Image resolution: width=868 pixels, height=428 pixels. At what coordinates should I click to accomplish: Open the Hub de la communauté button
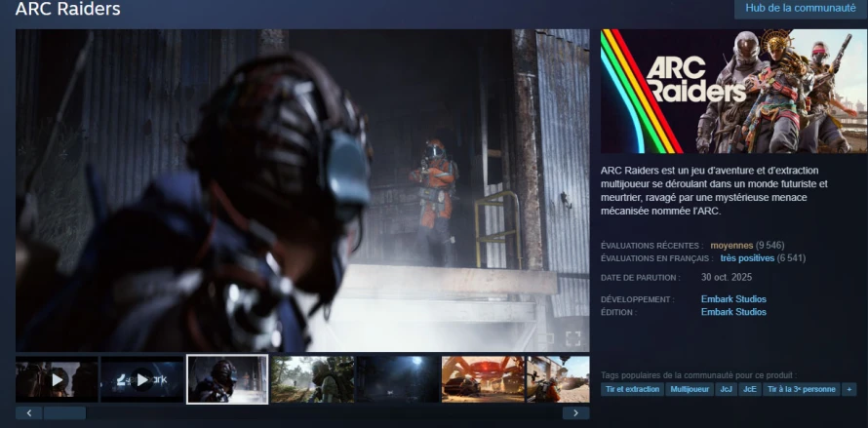point(801,9)
